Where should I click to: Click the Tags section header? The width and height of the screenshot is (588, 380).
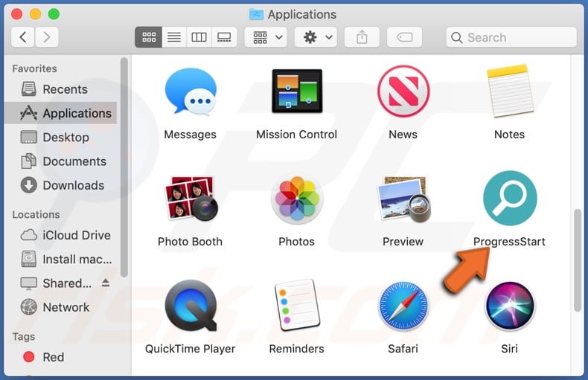pos(24,337)
